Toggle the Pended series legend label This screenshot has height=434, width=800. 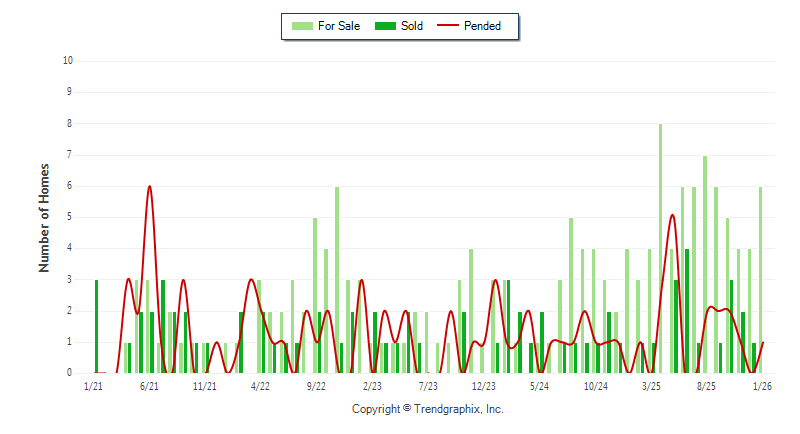point(483,26)
